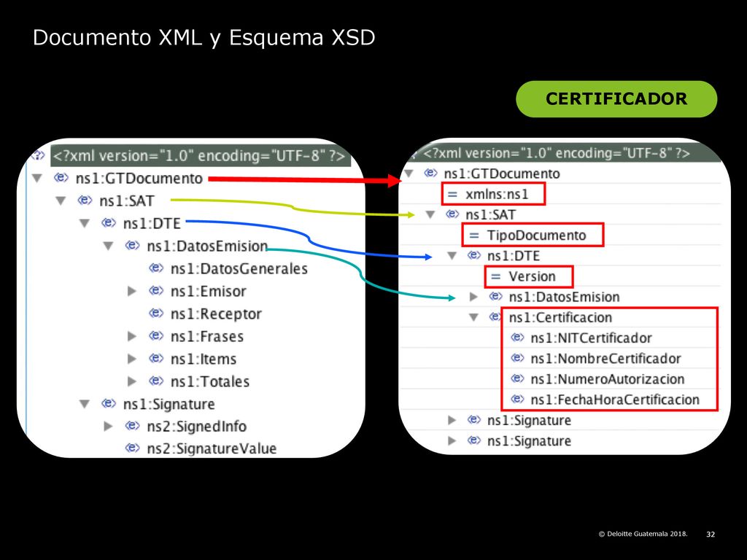Select left XML declaration header row
This screenshot has width=747, height=560.
[x=201, y=156]
